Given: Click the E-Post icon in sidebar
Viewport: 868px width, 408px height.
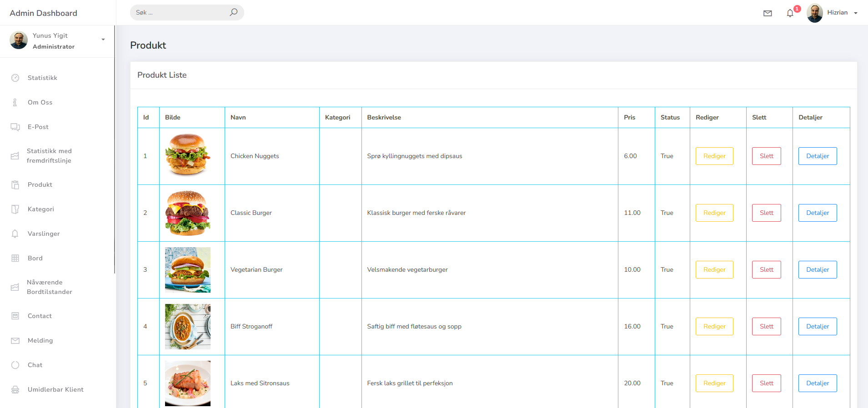Looking at the screenshot, I should (15, 127).
